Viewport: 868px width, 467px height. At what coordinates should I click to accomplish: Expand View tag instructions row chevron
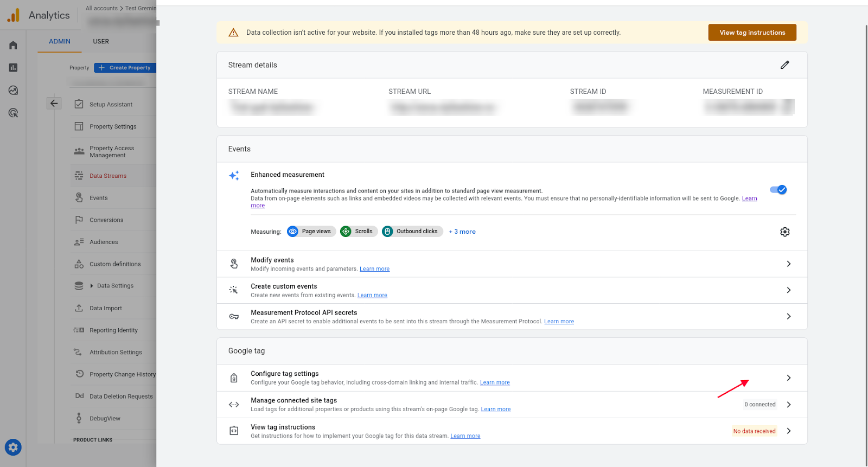click(789, 431)
